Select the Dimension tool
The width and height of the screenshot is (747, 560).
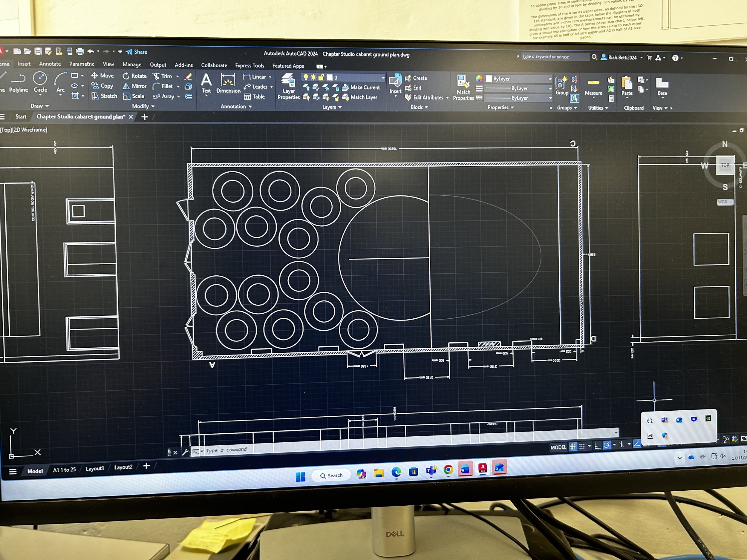point(228,83)
